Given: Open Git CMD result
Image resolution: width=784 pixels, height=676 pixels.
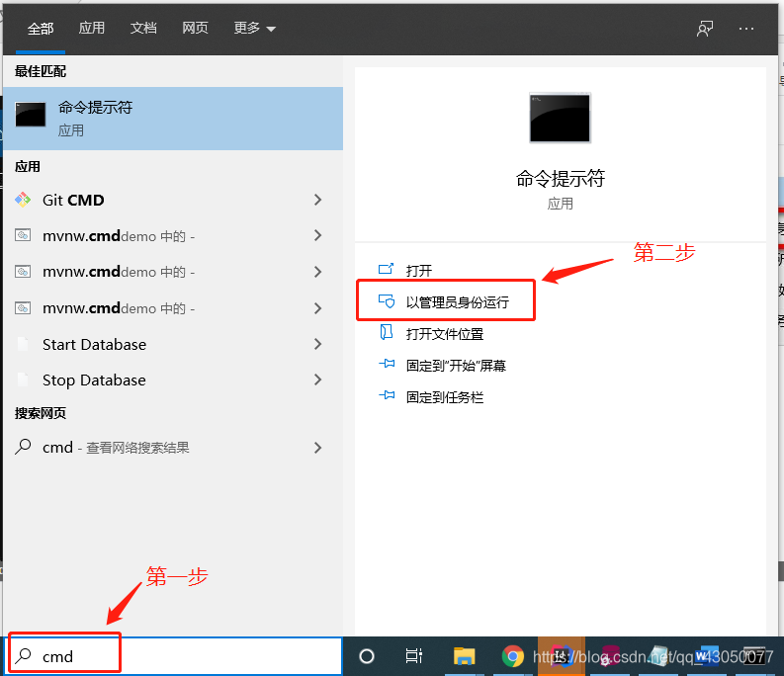Looking at the screenshot, I should 173,200.
